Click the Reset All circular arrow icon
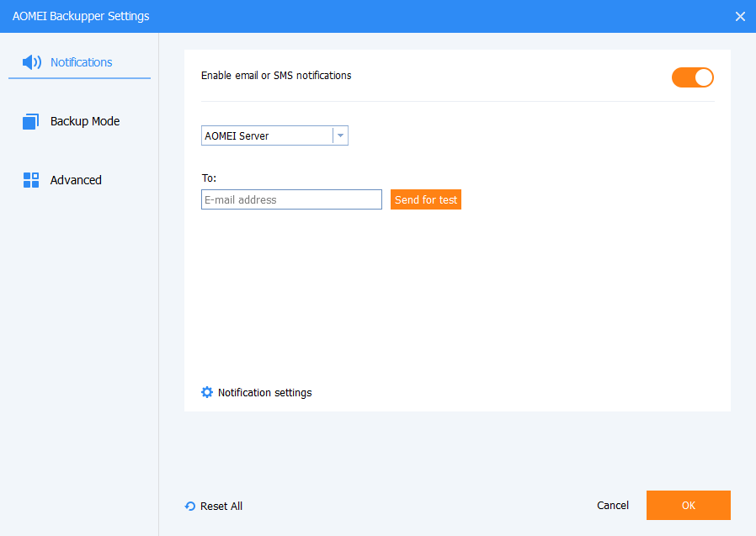Screen dimensions: 756x536 click(x=190, y=507)
